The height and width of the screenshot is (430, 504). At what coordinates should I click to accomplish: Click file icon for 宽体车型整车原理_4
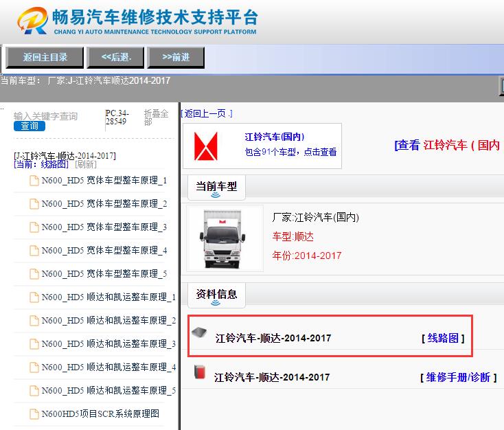pos(34,251)
